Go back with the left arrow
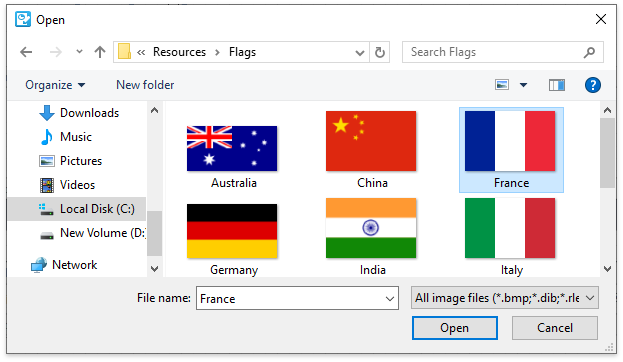Viewport: 623px width, 362px height. [26, 52]
